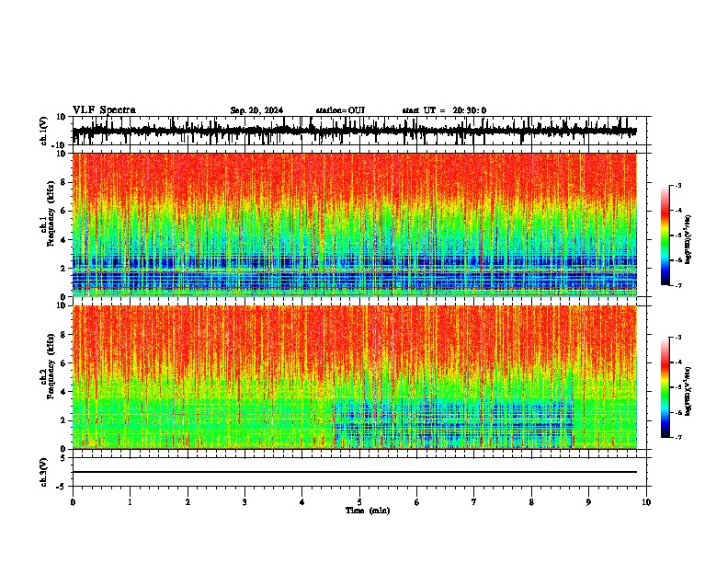Select the "Sep. 20, 2024" date text
The width and height of the screenshot is (728, 563).
(x=256, y=110)
